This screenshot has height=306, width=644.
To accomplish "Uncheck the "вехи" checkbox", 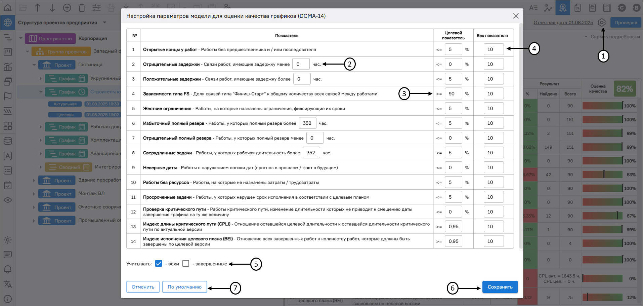I will coord(159,264).
